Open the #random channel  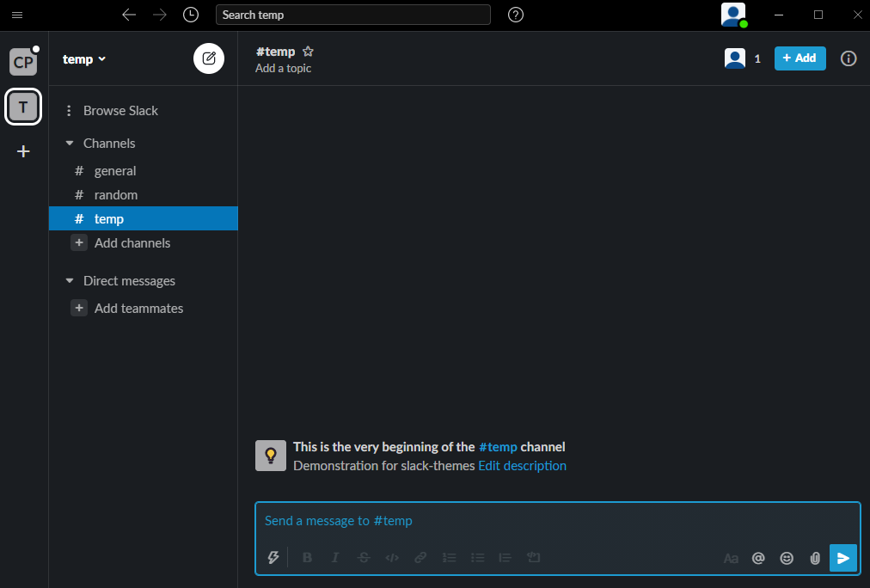[144, 194]
